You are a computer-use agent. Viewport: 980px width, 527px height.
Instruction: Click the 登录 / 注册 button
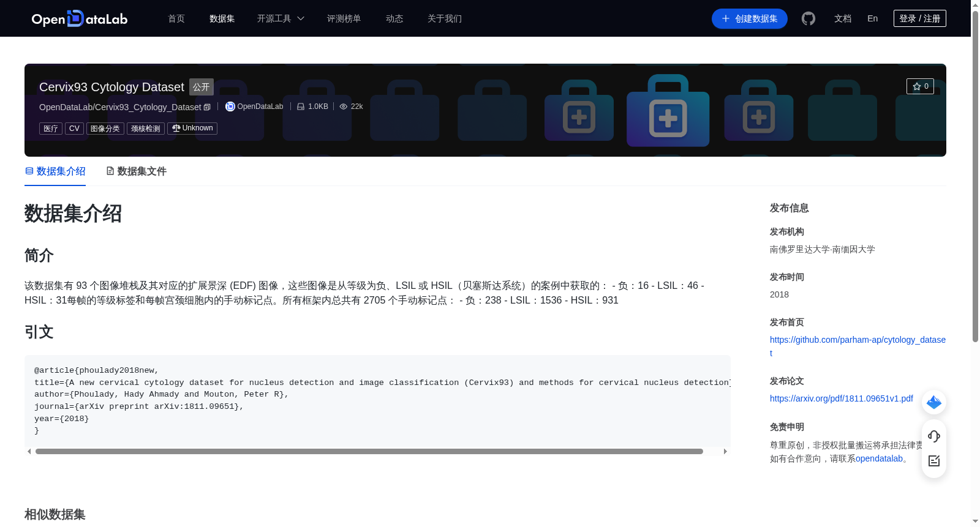point(920,18)
